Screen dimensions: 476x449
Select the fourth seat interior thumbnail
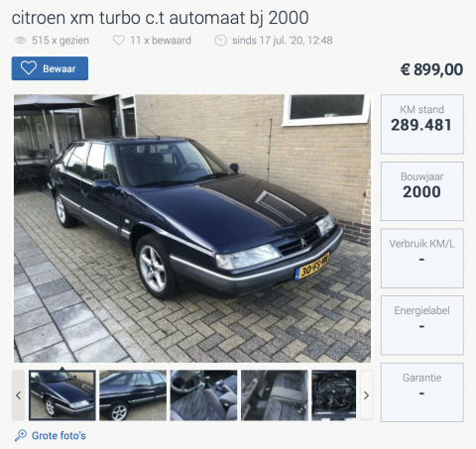point(275,395)
